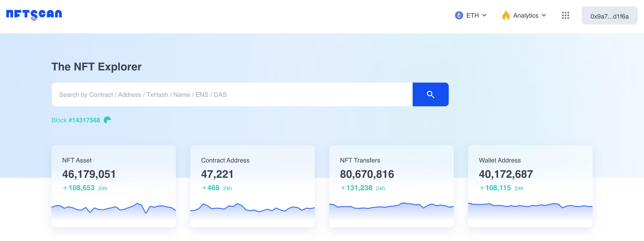Click the NFT Asset card title
The image size is (644, 241).
77,160
